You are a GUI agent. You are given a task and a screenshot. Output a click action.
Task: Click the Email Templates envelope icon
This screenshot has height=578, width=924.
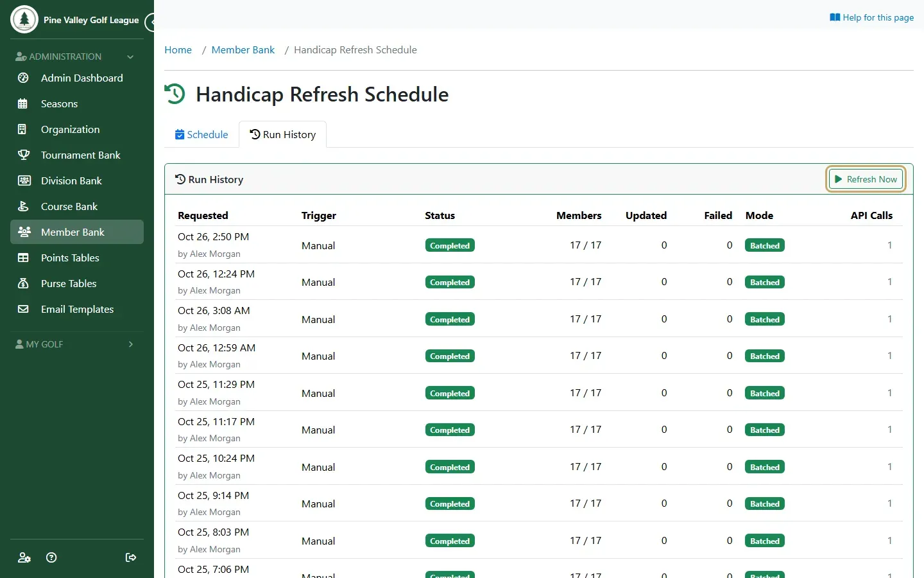tap(23, 309)
